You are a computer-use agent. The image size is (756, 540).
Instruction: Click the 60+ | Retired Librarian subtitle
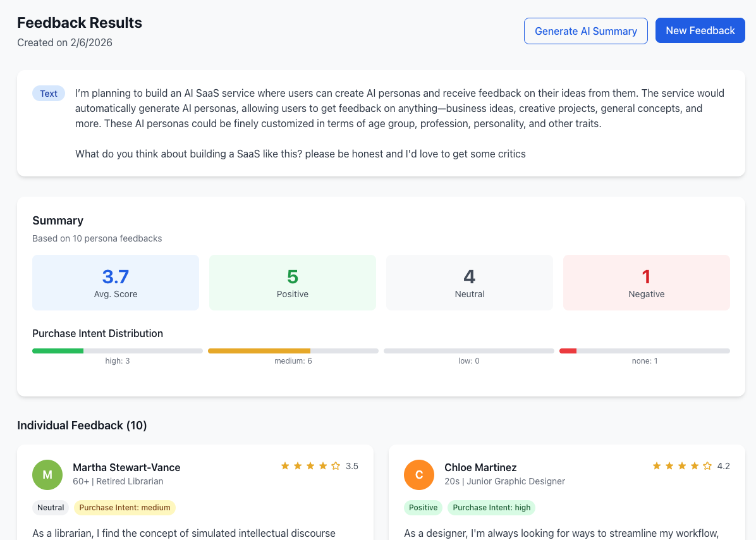(x=118, y=481)
